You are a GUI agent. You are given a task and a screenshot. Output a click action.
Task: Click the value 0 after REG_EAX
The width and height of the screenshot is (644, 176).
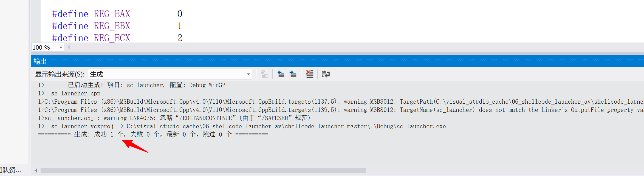point(180,14)
